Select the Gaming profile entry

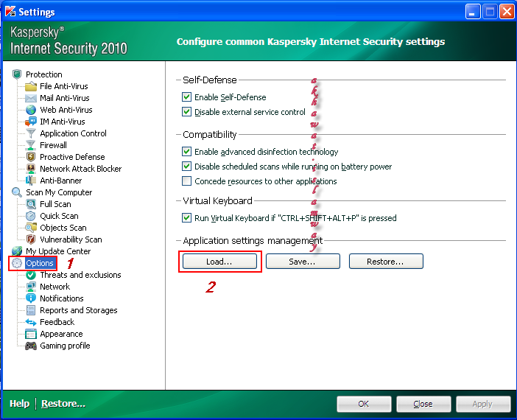[65, 346]
